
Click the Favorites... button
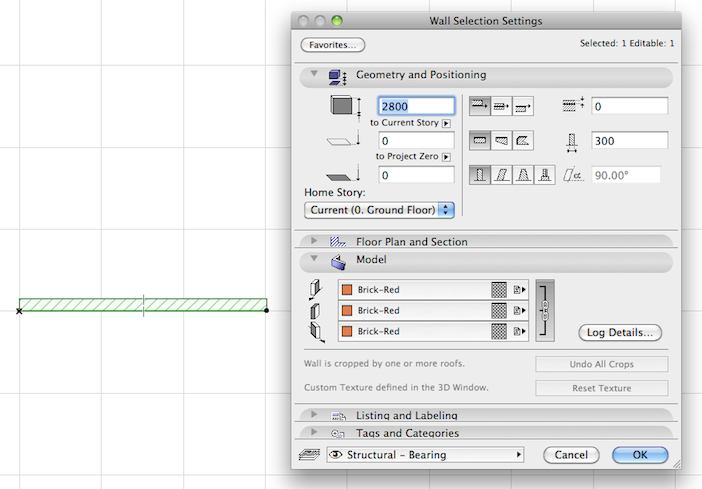pyautogui.click(x=333, y=45)
